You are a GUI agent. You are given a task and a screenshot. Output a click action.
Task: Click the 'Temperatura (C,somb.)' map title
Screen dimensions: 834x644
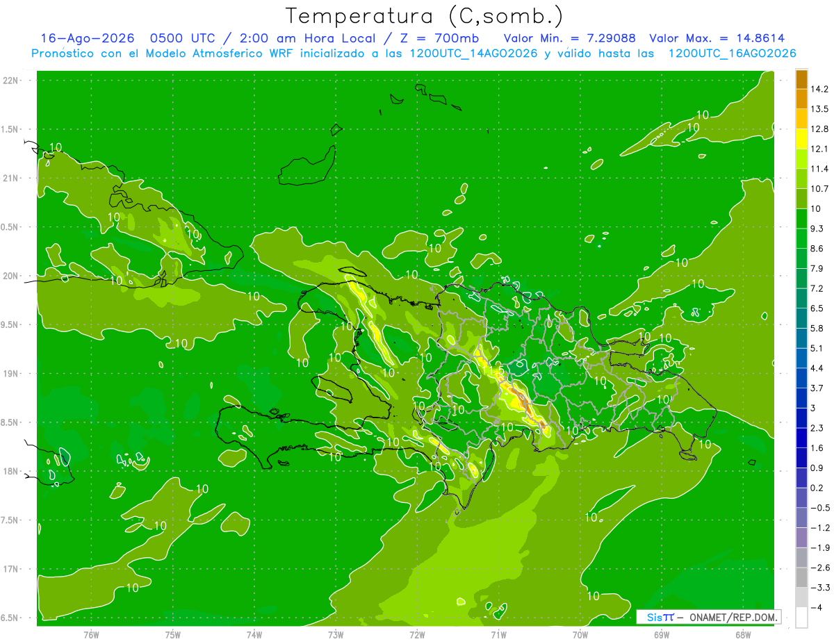coord(425,16)
